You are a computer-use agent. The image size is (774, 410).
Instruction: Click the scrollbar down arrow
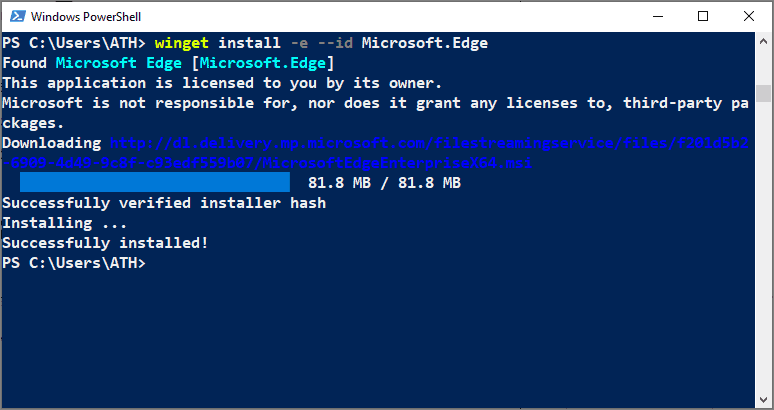coord(764,399)
